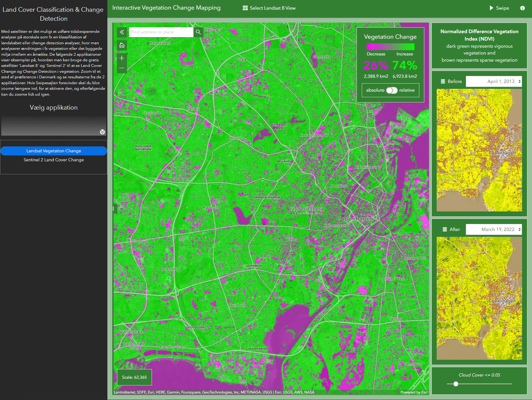Select Landsat Vegetation Change application

click(x=54, y=151)
